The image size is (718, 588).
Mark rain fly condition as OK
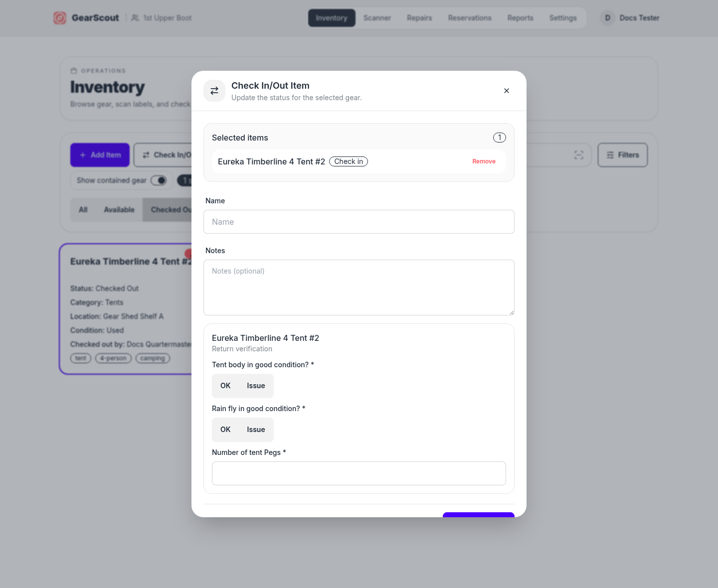pos(225,429)
